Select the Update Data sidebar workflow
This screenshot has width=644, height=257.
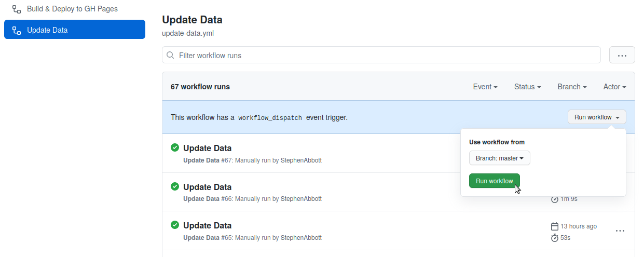tap(74, 30)
